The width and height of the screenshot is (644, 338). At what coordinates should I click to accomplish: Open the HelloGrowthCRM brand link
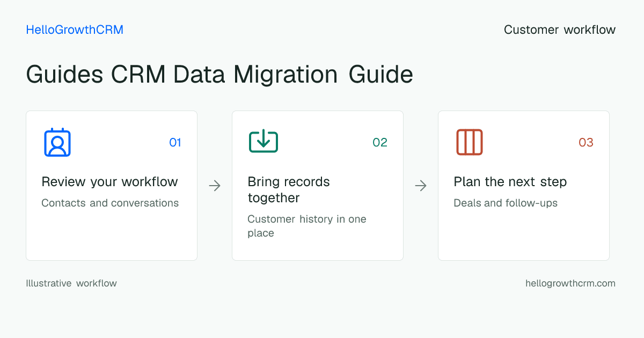pos(75,30)
